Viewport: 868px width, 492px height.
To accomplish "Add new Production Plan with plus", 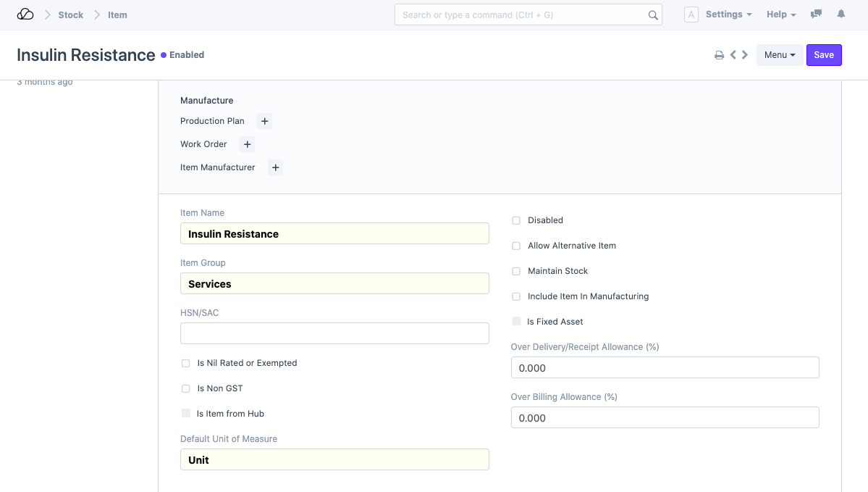I will (x=265, y=122).
